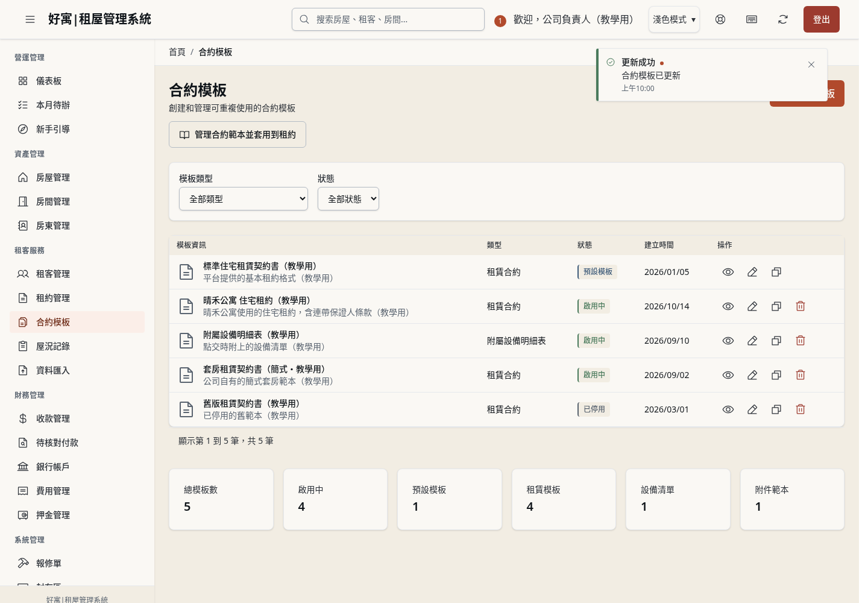This screenshot has height=603, width=868.
Task: Navigate to 租約管理 in sidebar
Action: pyautogui.click(x=77, y=298)
